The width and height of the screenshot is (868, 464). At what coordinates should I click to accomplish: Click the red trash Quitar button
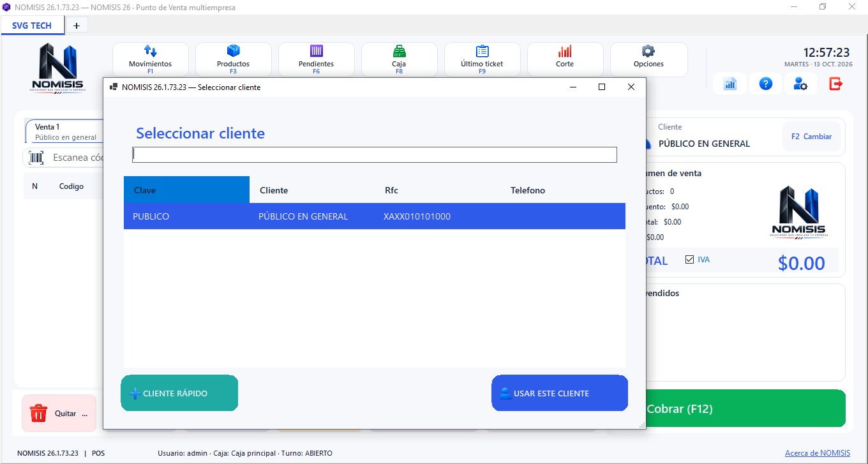(x=59, y=414)
